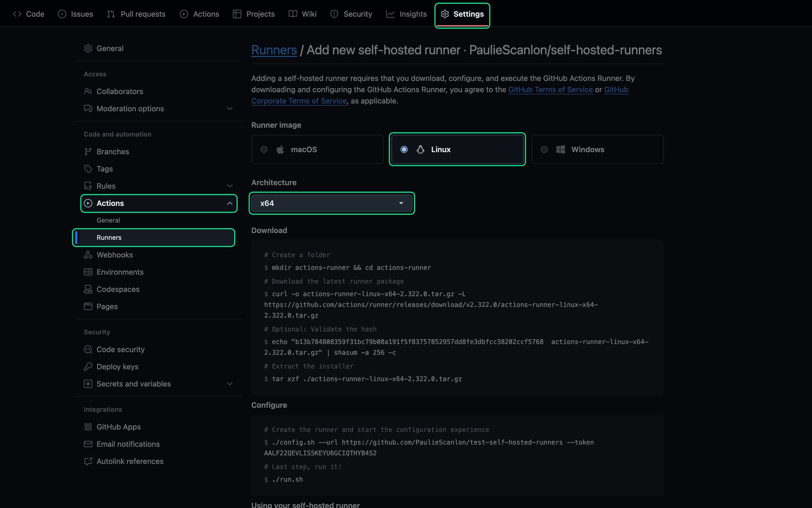Select the Pull requests icon
The width and height of the screenshot is (812, 508).
(x=111, y=14)
